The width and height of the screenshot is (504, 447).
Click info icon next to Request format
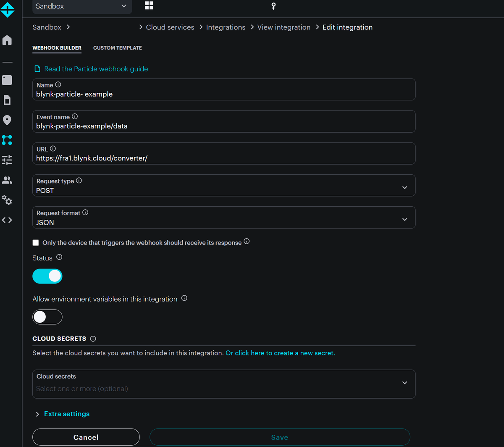click(85, 213)
